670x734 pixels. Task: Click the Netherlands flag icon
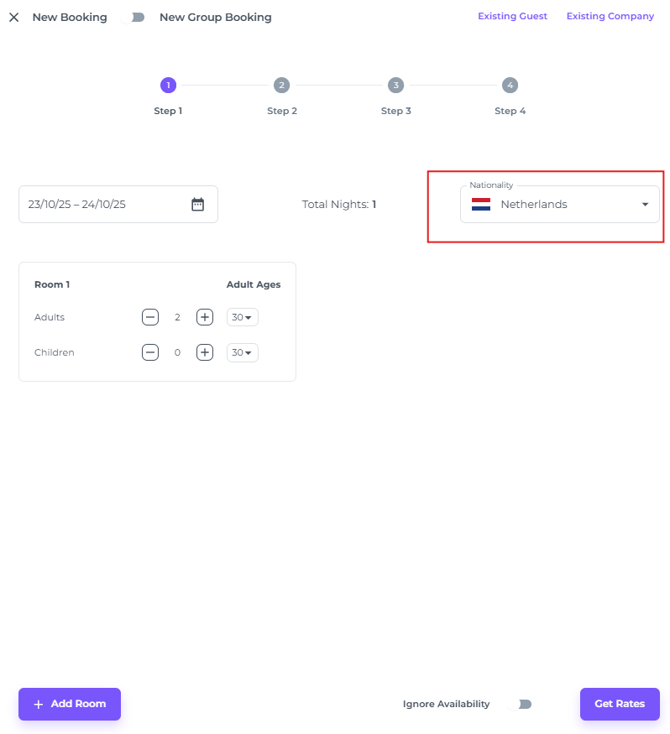(x=481, y=204)
